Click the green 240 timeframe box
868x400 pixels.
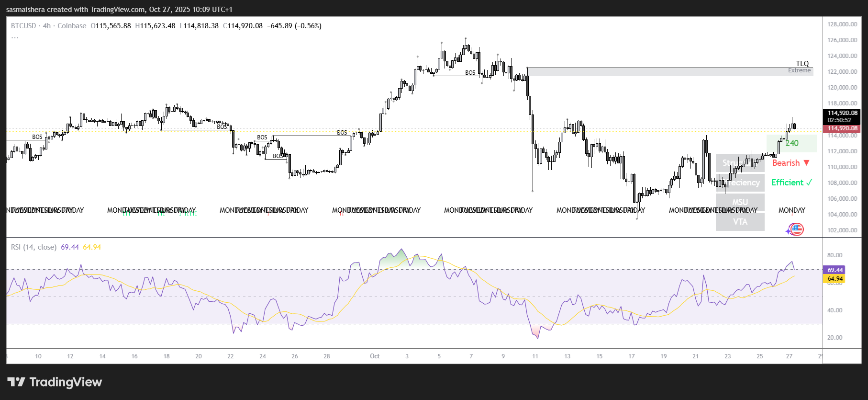pyautogui.click(x=791, y=143)
